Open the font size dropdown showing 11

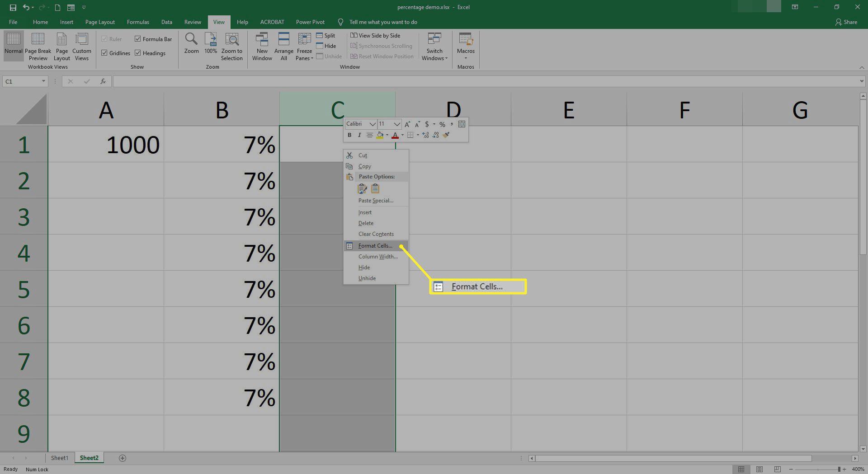(x=397, y=124)
